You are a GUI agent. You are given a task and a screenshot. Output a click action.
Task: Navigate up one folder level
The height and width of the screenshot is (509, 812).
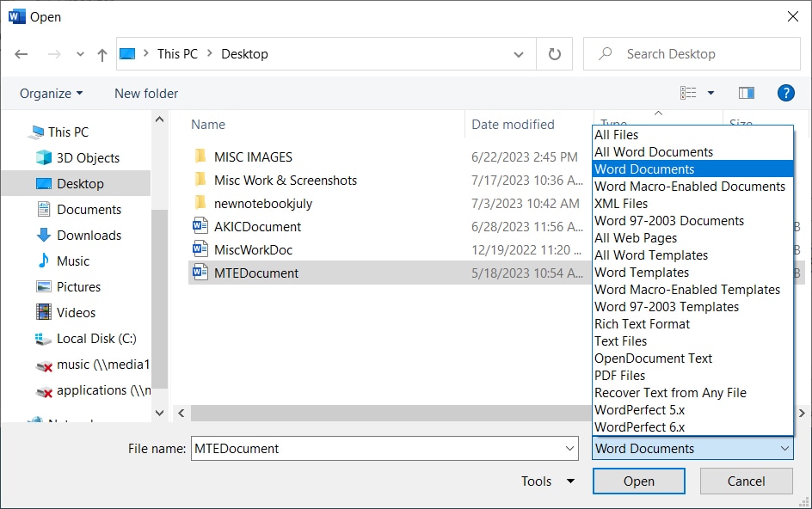point(101,53)
